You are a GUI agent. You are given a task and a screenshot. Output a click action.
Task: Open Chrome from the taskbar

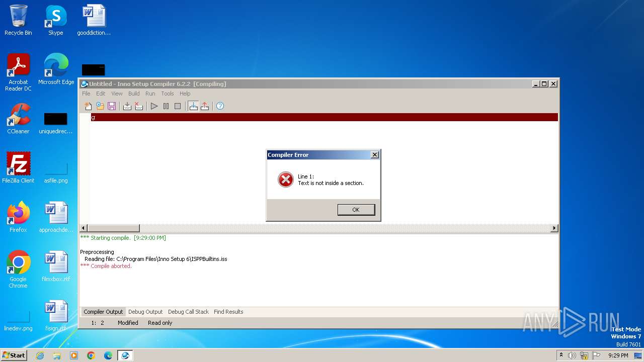point(91,355)
